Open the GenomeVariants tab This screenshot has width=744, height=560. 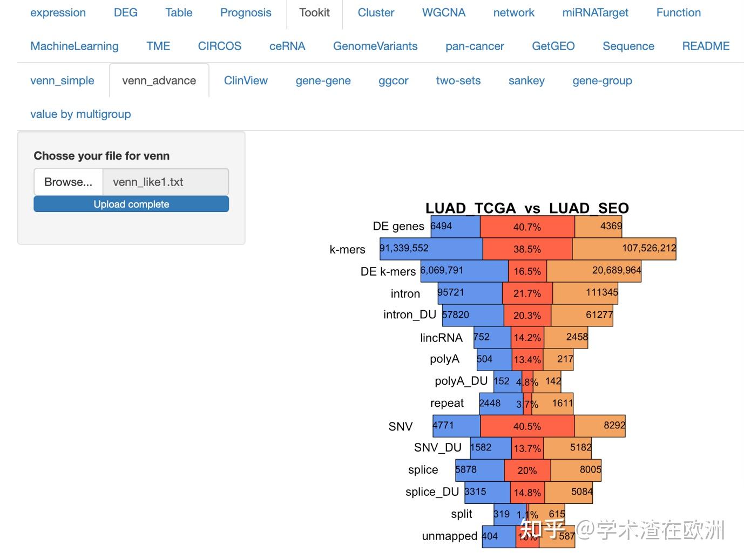(375, 46)
